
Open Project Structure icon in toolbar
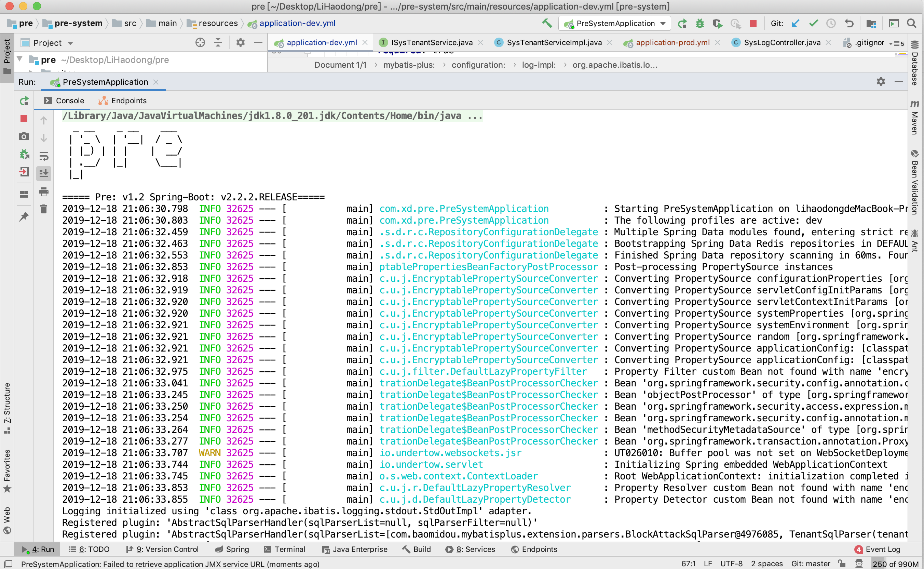click(x=871, y=23)
